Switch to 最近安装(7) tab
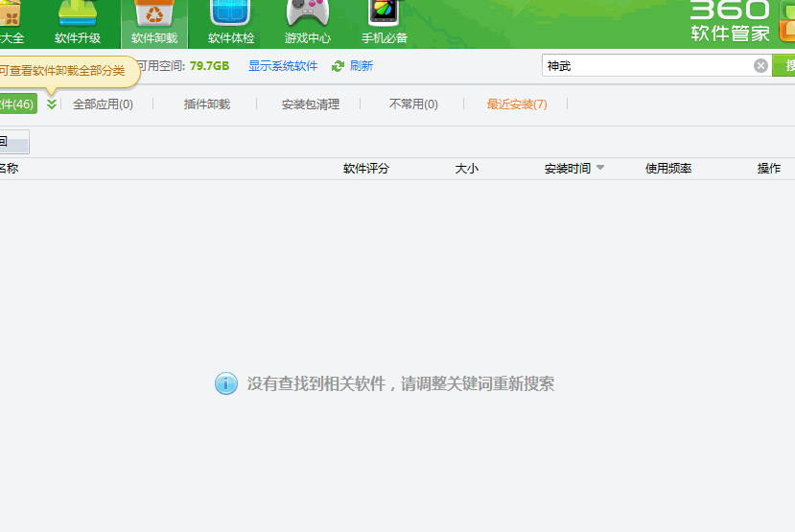This screenshot has height=532, width=795. pos(517,104)
